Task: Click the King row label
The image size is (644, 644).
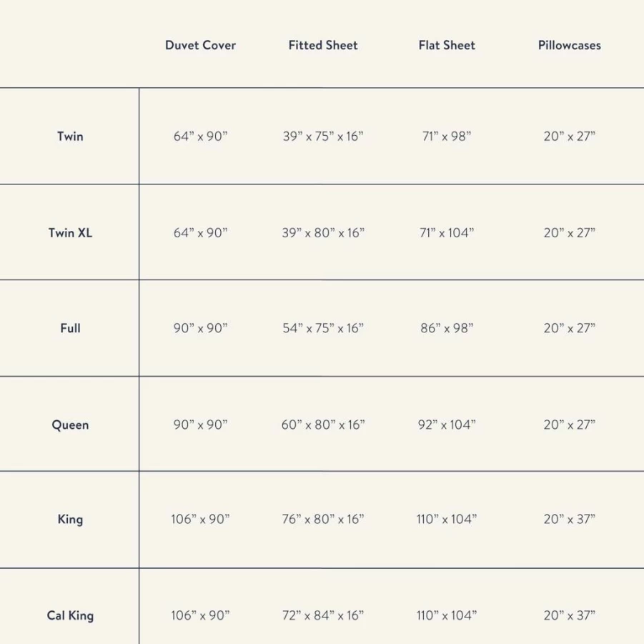Action: pyautogui.click(x=70, y=519)
